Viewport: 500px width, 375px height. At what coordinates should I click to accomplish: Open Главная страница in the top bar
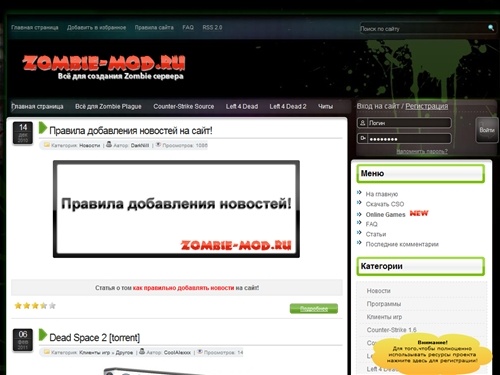[35, 28]
